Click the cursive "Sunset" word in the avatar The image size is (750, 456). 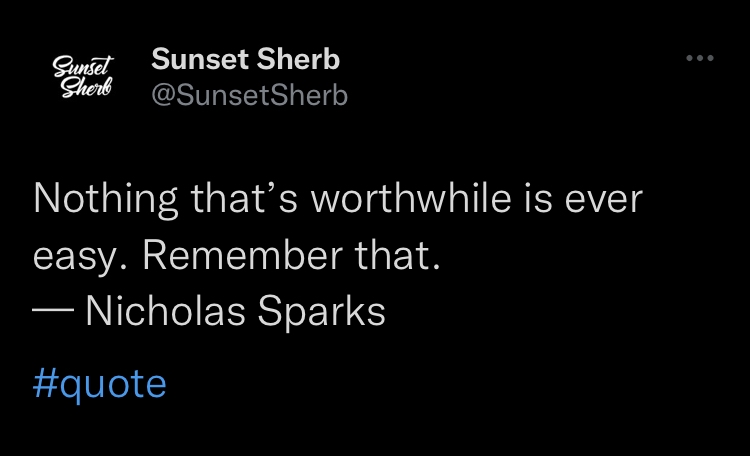[x=83, y=66]
